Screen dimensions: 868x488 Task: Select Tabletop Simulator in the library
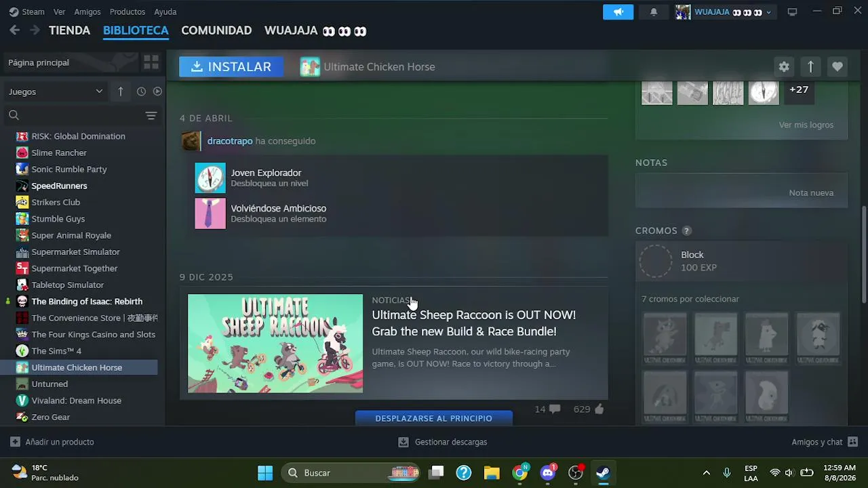coord(68,285)
